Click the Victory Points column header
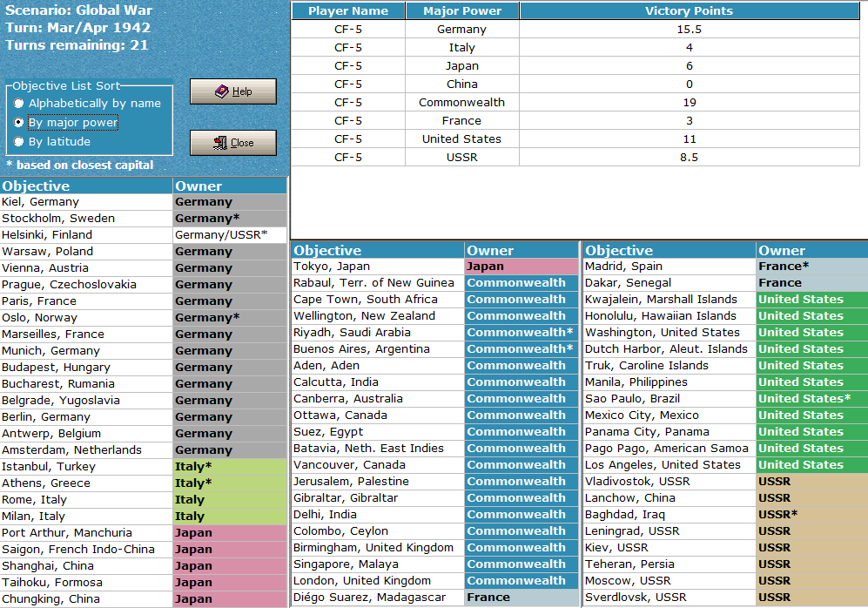868x608 pixels. coord(690,11)
